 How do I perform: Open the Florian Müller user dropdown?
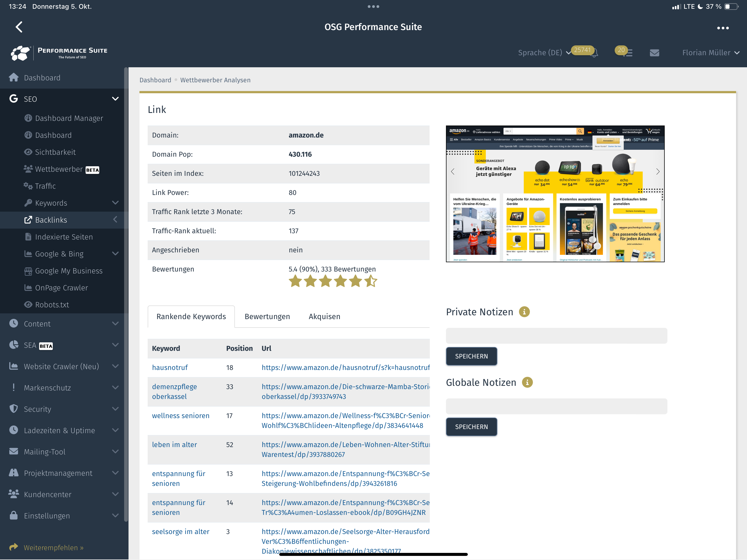(711, 53)
